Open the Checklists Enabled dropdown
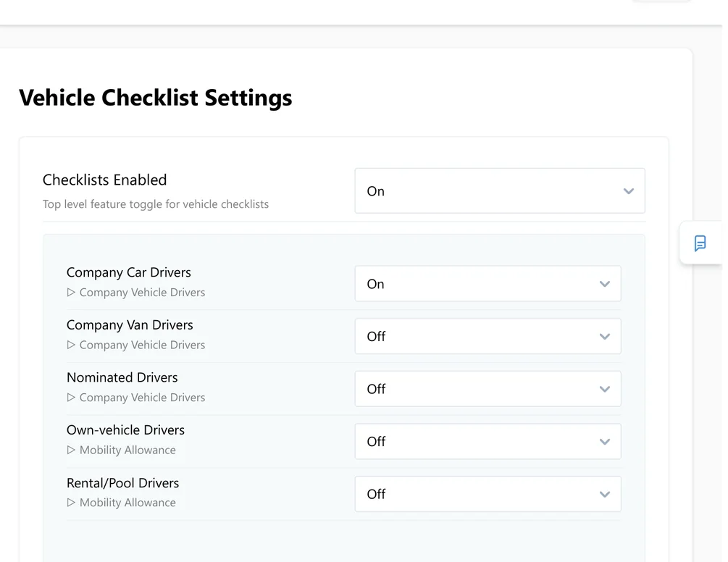Image resolution: width=728 pixels, height=562 pixels. pos(500,190)
